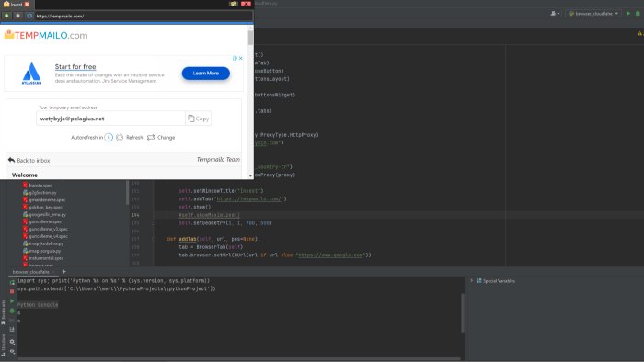Click the tempmailo.com URL link on line 192
Image resolution: width=644 pixels, height=362 pixels.
(x=249, y=198)
